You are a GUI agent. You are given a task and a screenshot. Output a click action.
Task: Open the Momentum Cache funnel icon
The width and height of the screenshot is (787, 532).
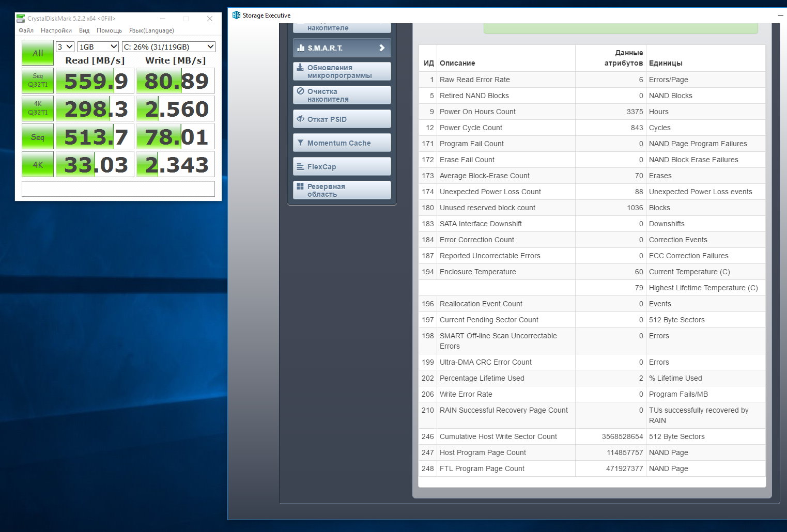300,143
